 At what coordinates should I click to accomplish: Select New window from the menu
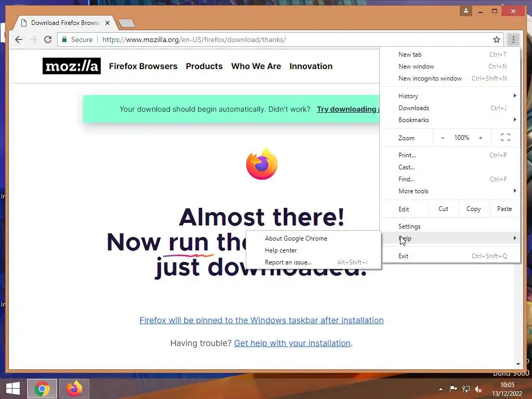450,66
